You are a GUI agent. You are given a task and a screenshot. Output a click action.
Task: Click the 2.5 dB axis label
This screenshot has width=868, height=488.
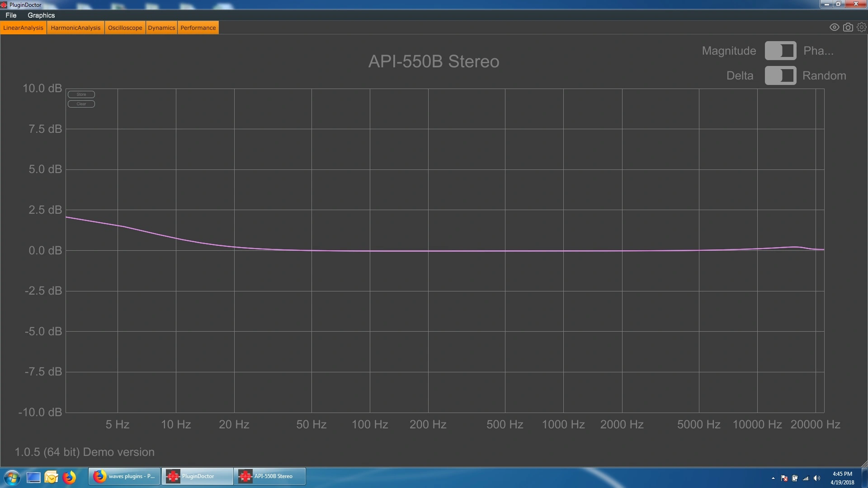click(x=45, y=210)
